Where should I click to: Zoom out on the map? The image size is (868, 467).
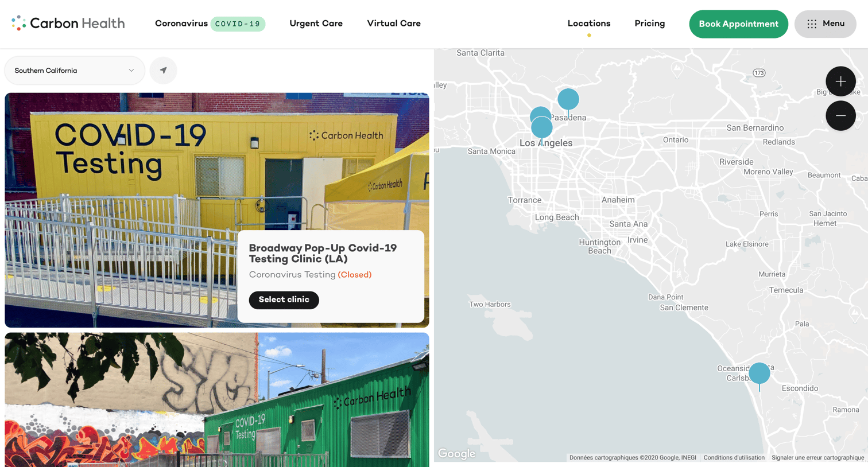840,115
